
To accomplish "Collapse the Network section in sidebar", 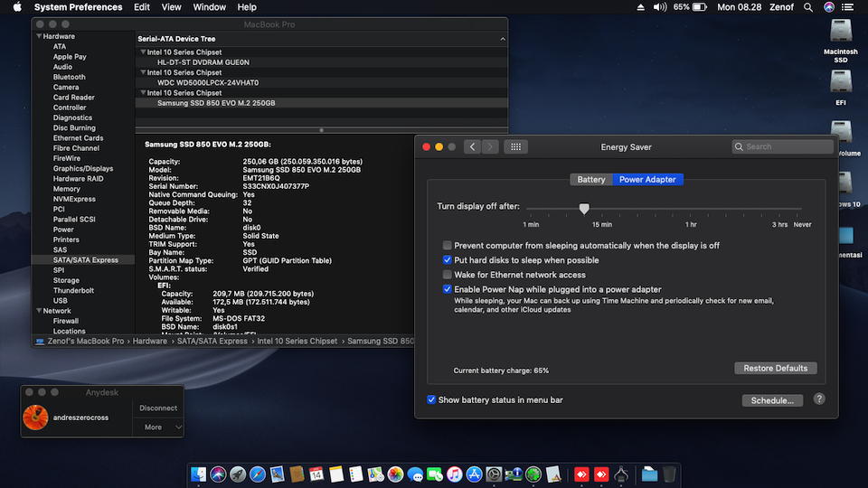I will (x=39, y=311).
